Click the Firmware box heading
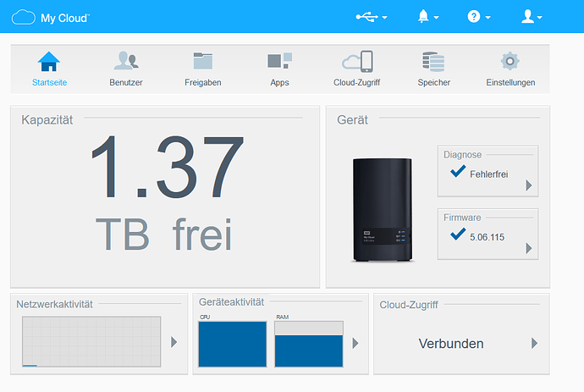The width and height of the screenshot is (584, 392). (x=462, y=218)
